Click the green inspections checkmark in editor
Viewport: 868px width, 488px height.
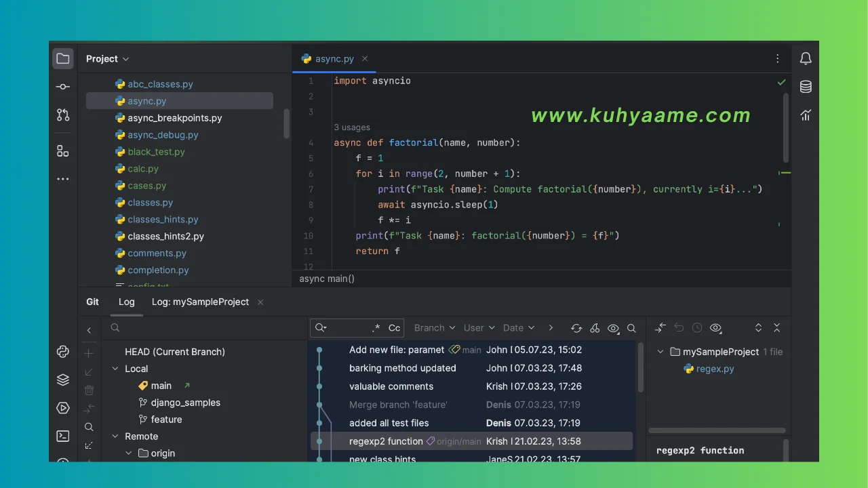coord(781,82)
